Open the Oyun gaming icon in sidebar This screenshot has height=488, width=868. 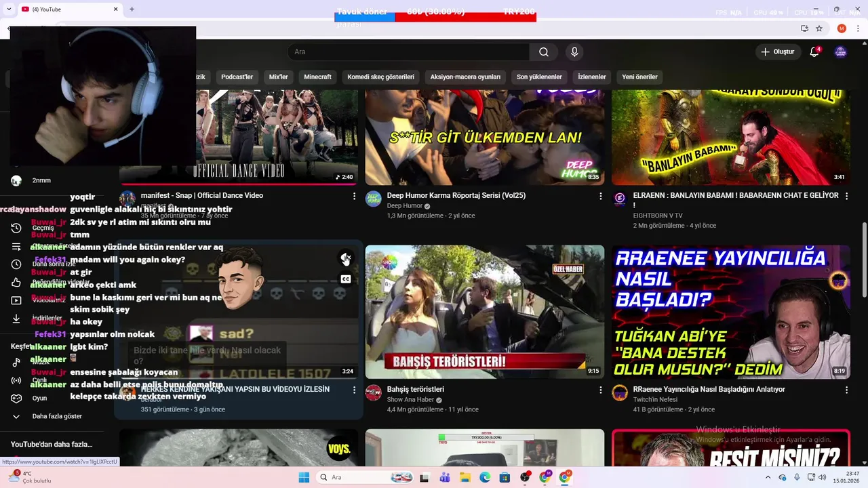(16, 398)
